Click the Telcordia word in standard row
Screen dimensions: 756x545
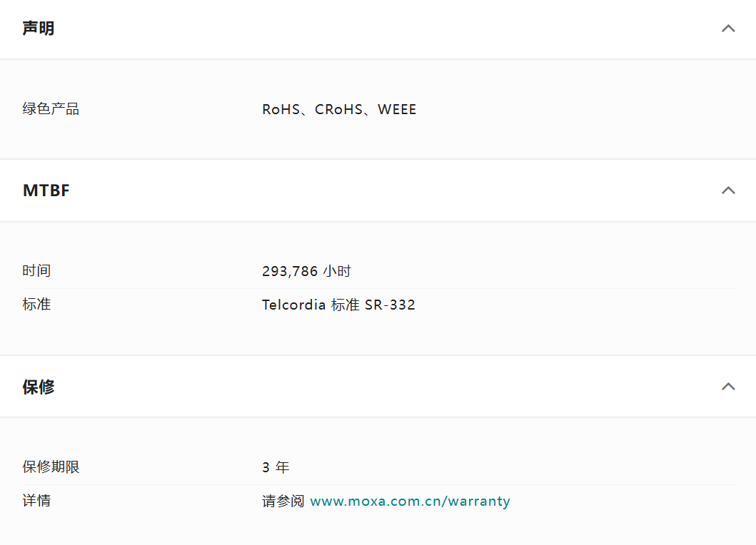tap(293, 305)
